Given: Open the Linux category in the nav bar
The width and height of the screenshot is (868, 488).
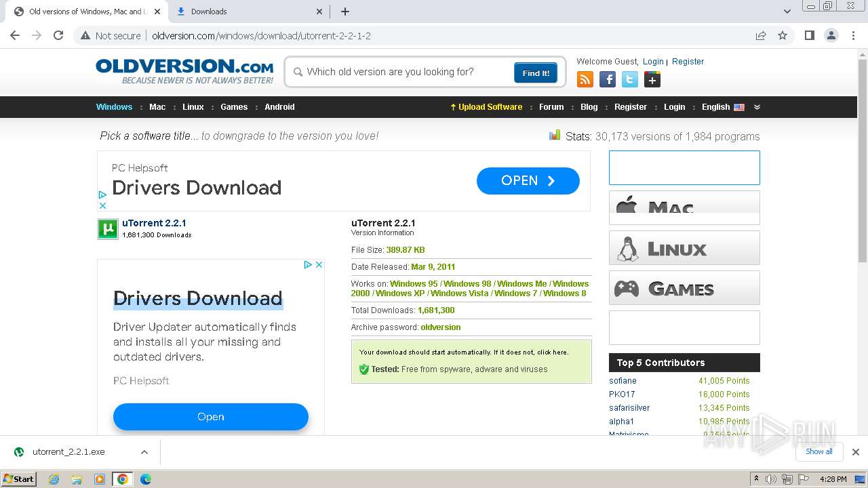Looking at the screenshot, I should (x=193, y=107).
